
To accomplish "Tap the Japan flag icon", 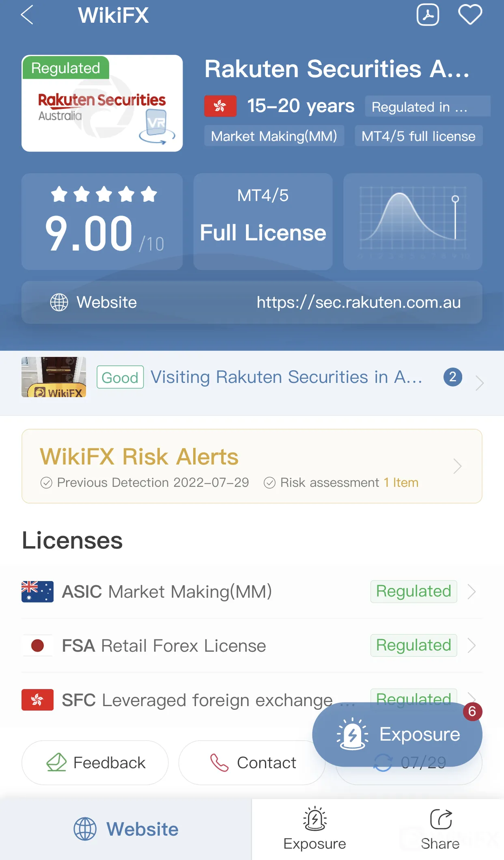I will pyautogui.click(x=37, y=646).
